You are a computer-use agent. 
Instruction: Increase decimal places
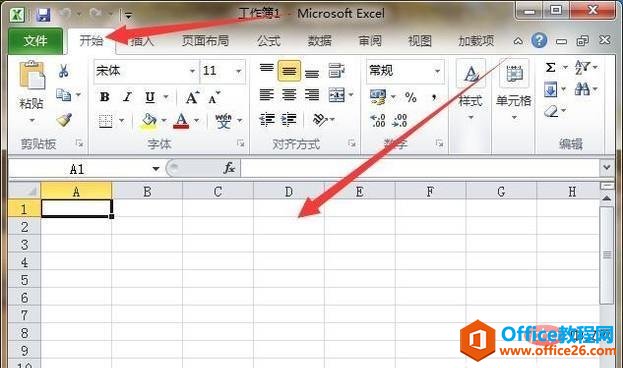[377, 120]
